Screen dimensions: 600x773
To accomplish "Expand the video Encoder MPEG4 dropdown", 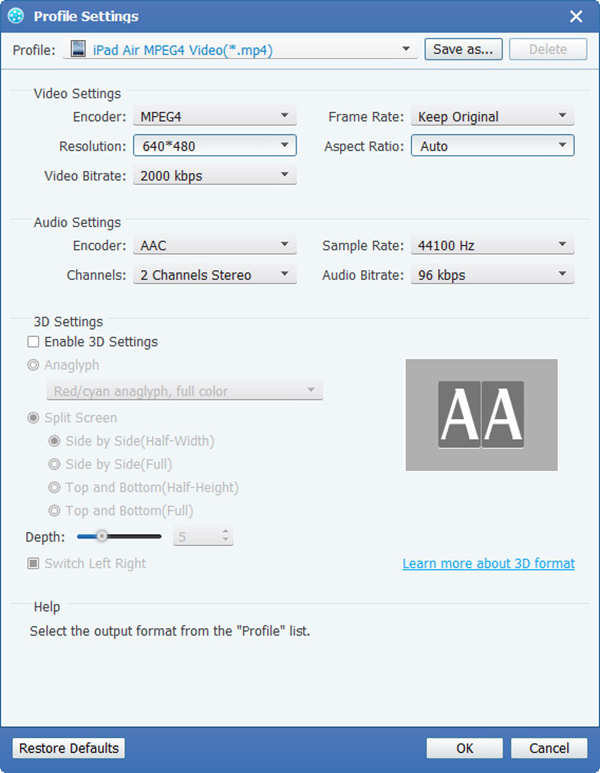I will click(x=284, y=117).
